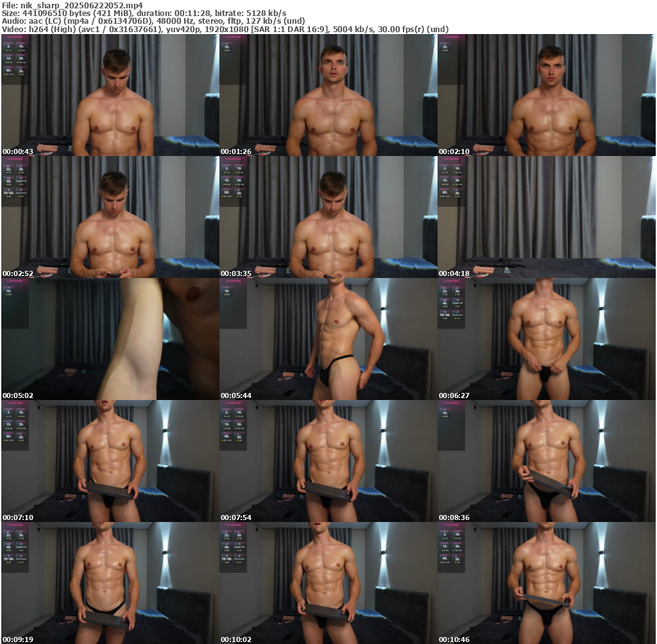Viewport: 657px width, 644px height.
Task: Select the thumbnail frame at 00:02:10
Action: point(547,95)
